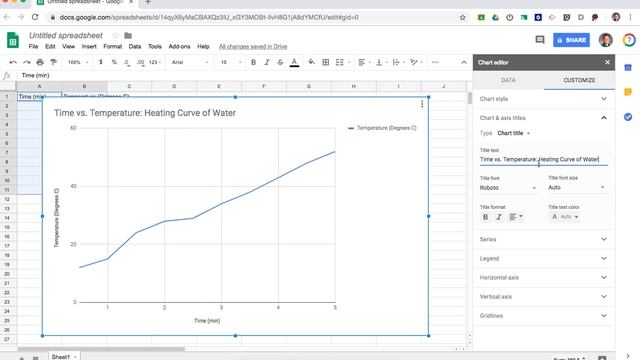Open title alignment dropdown in Title format

tap(516, 217)
